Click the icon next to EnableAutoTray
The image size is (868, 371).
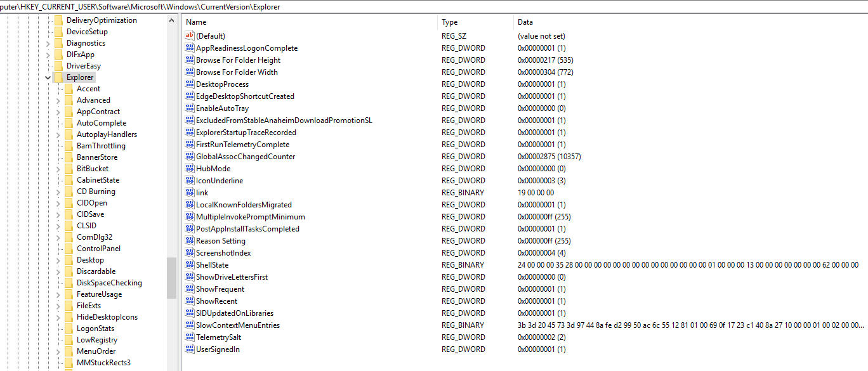tap(190, 108)
